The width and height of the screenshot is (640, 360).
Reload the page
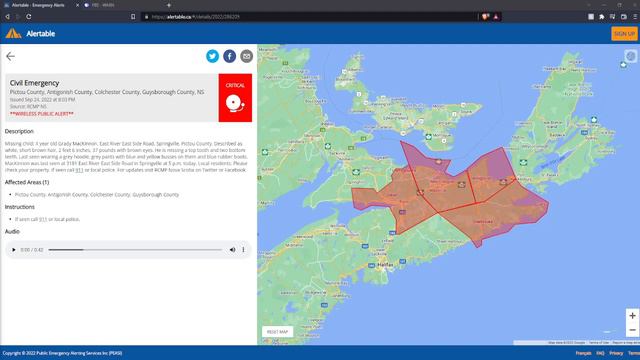coord(29,17)
